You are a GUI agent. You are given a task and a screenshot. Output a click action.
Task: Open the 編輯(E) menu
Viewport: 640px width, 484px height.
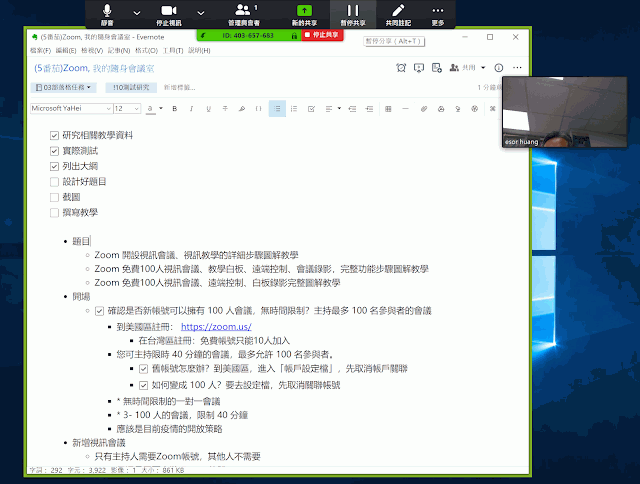pos(66,51)
